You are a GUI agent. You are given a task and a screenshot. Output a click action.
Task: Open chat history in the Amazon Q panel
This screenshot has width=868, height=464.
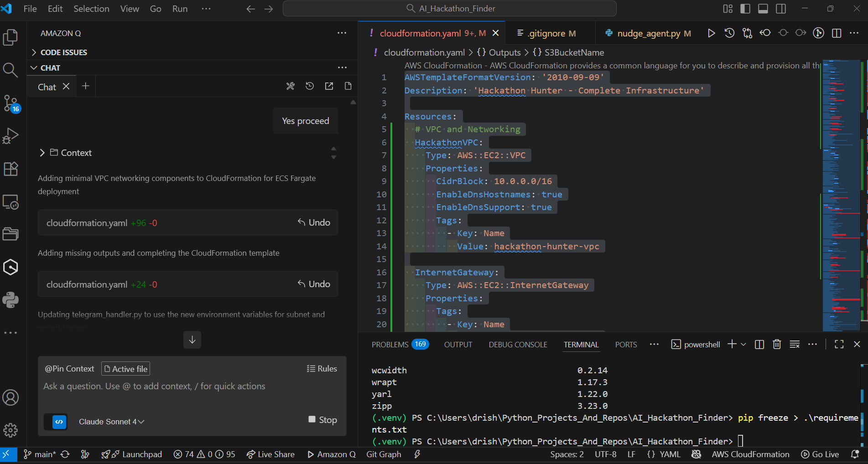point(310,86)
